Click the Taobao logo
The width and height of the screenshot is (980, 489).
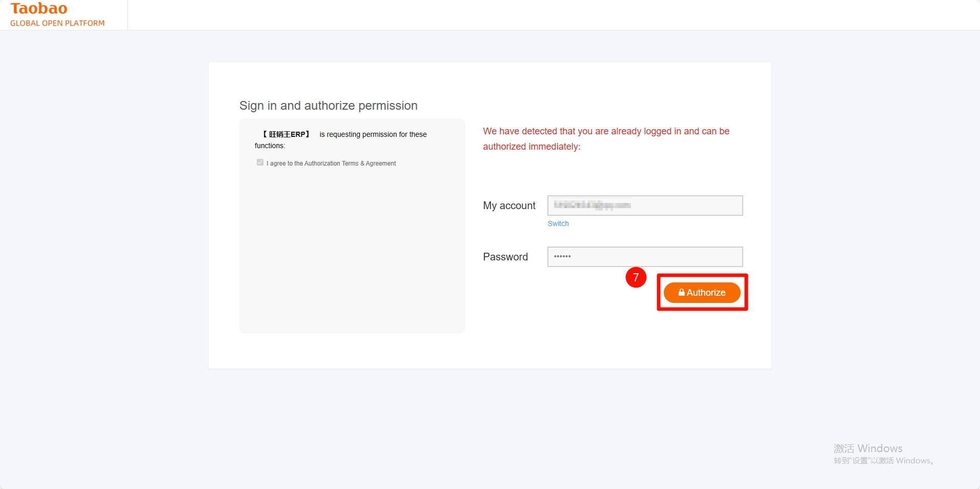39,9
